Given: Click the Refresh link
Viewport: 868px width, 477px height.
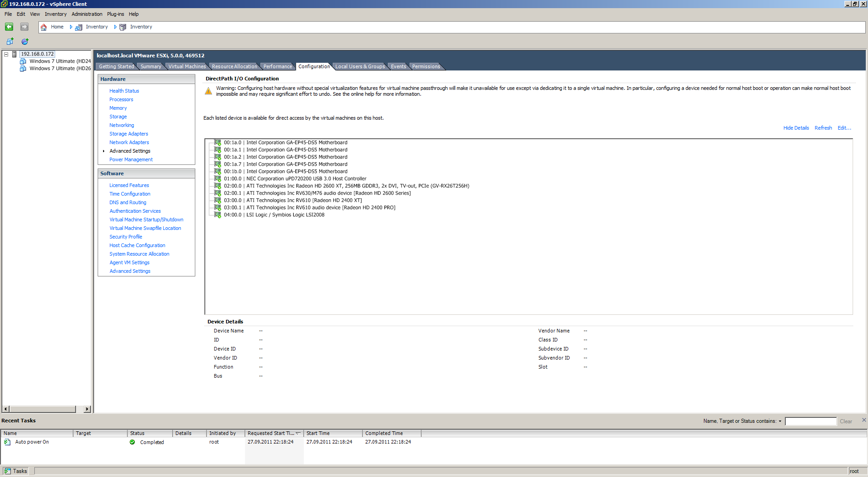Looking at the screenshot, I should coord(823,128).
